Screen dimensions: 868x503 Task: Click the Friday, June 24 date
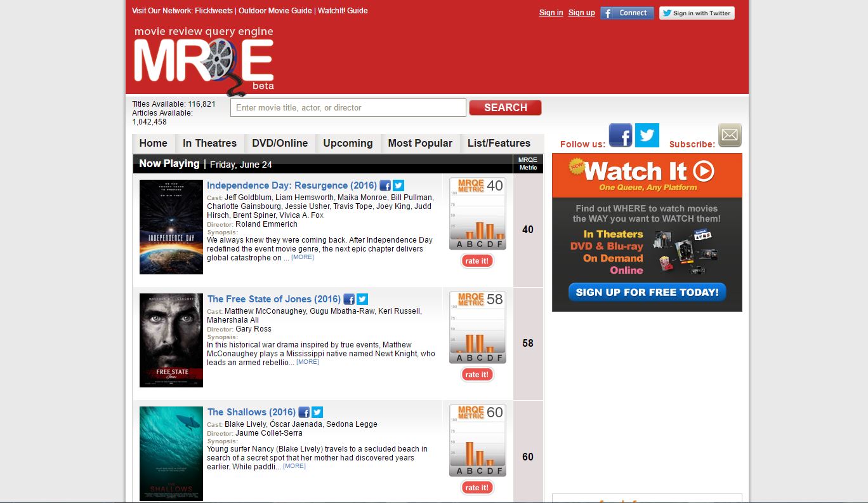pyautogui.click(x=241, y=164)
